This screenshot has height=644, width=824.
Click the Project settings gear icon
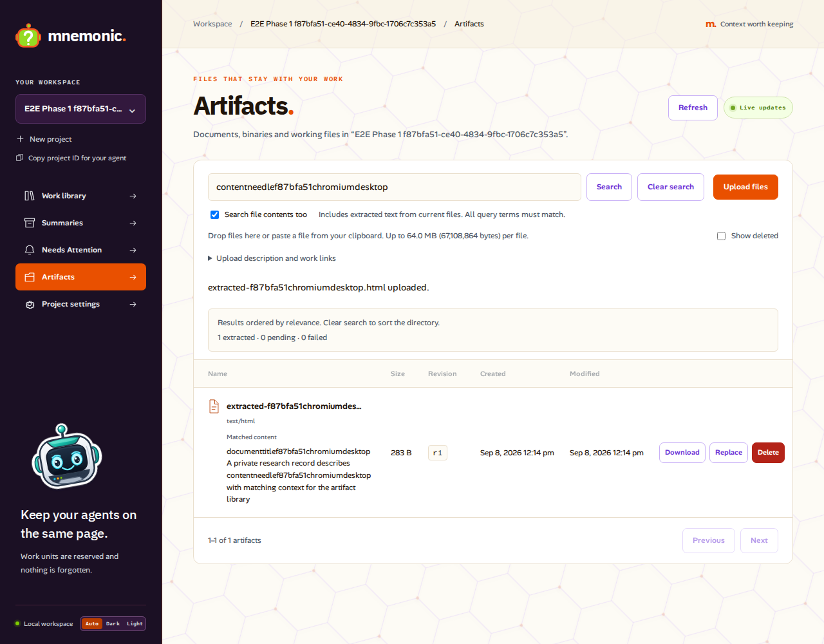point(30,304)
